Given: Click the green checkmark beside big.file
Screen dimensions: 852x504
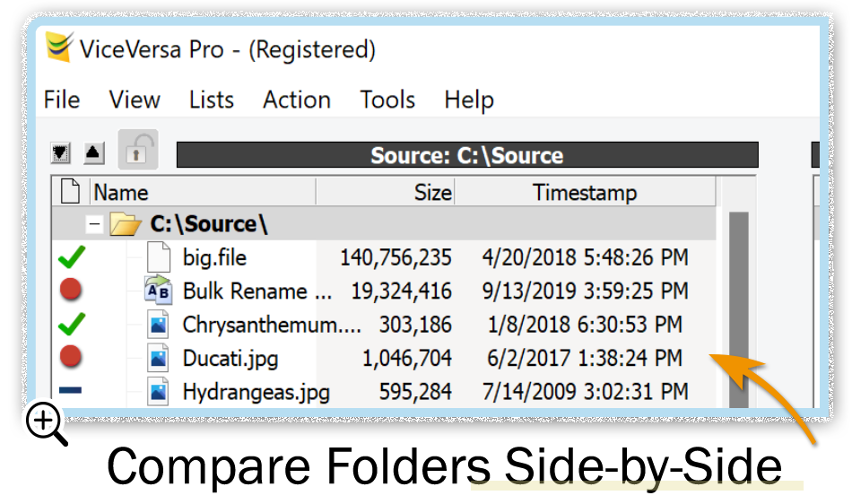Looking at the screenshot, I should (72, 256).
